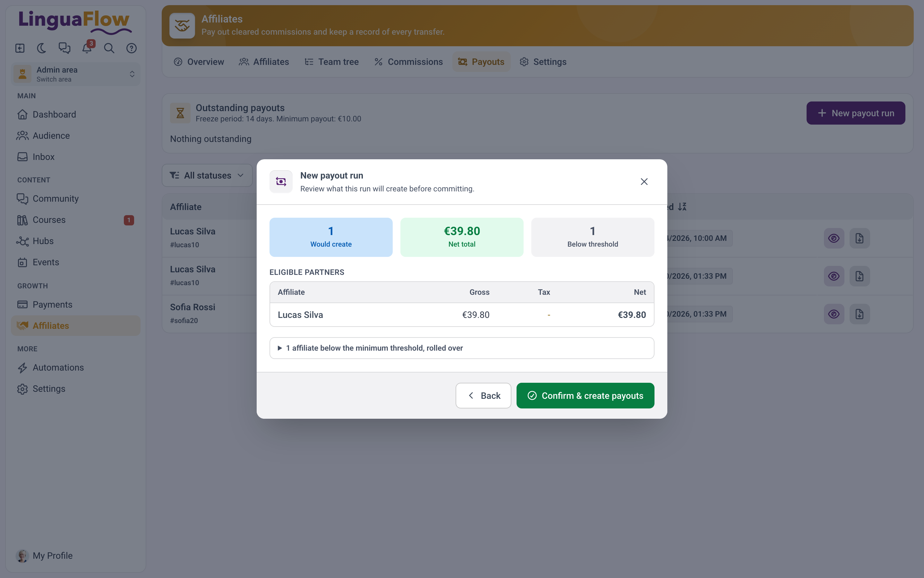Go to Dashboard in sidebar
Image resolution: width=924 pixels, height=578 pixels.
pos(76,114)
